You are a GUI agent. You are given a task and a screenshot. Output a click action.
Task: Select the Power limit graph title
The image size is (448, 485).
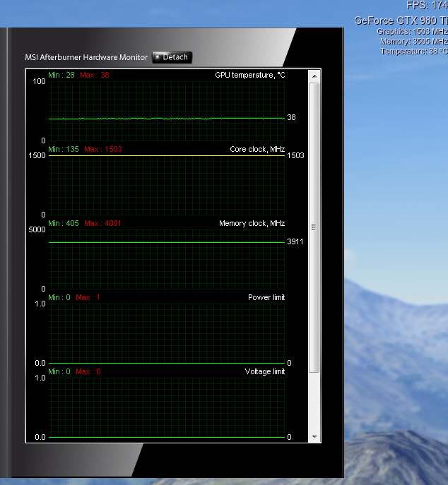[x=266, y=297]
